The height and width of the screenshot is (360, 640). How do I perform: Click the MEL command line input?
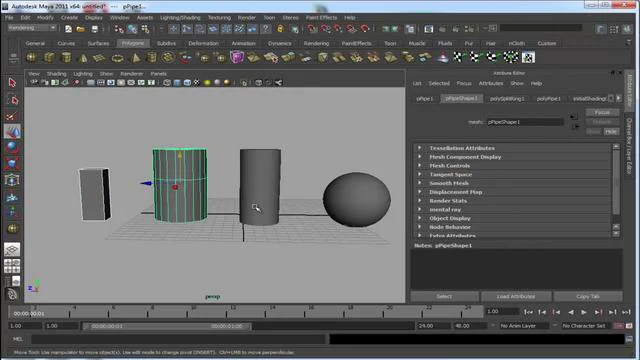tap(179, 339)
